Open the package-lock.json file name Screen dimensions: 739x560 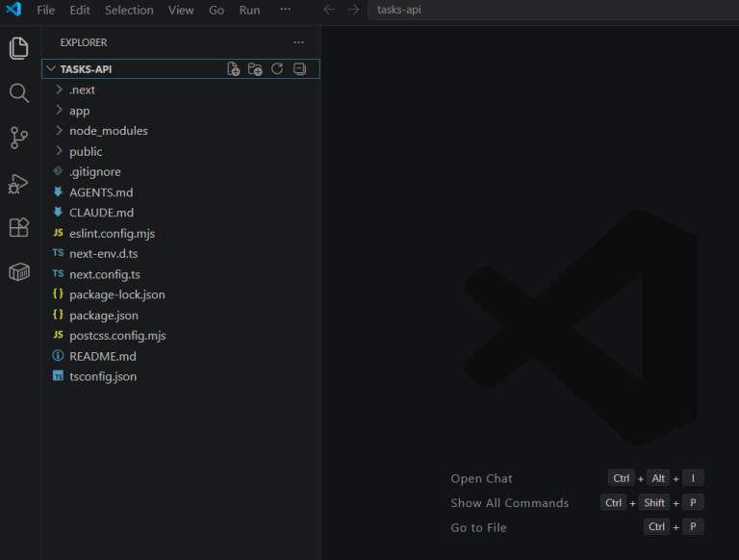pos(117,294)
